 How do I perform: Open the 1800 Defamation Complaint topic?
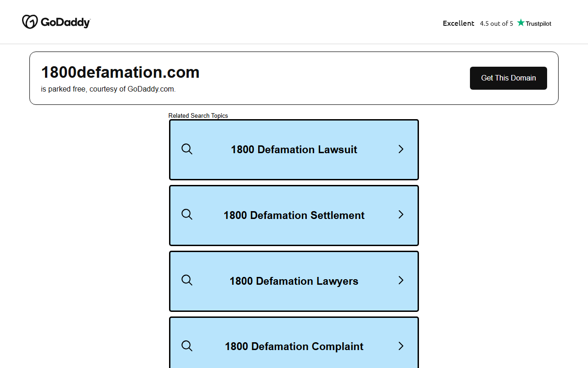click(x=294, y=342)
